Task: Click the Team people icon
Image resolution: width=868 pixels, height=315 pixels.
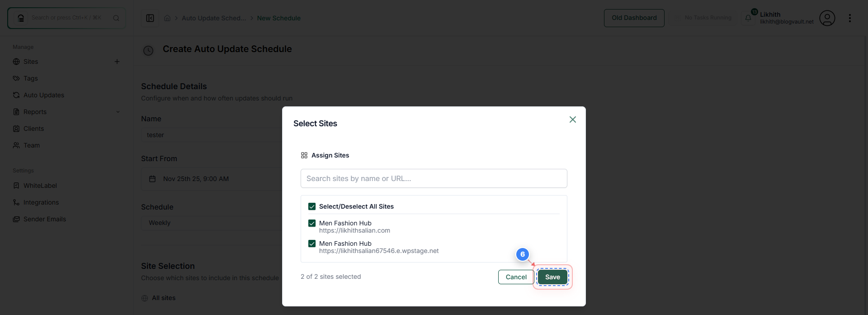Action: [x=16, y=145]
